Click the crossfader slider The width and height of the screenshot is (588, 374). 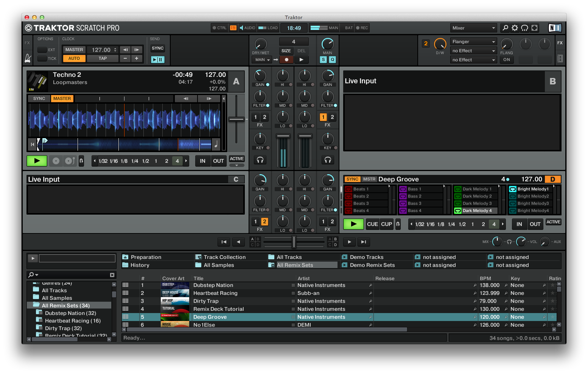294,242
